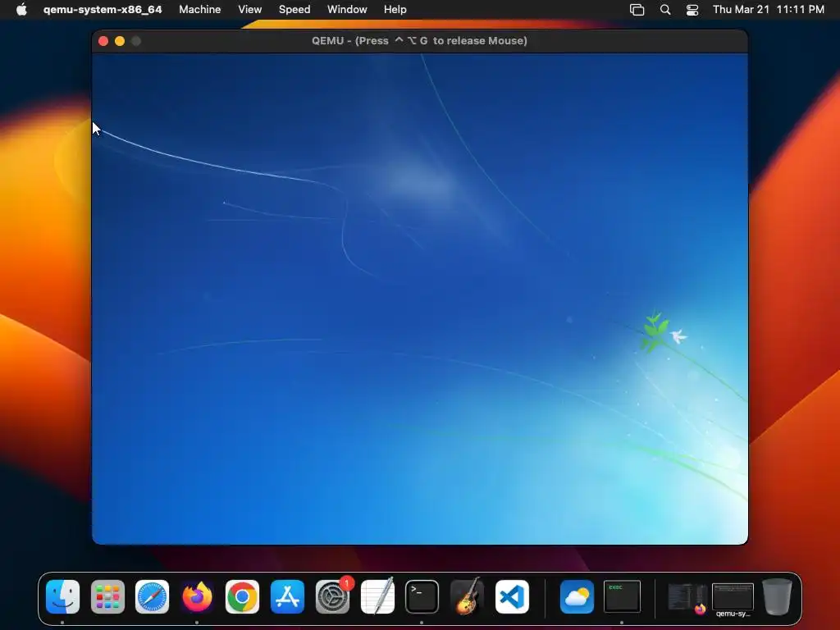840x630 pixels.
Task: Open the Apple menu
Action: click(x=21, y=9)
